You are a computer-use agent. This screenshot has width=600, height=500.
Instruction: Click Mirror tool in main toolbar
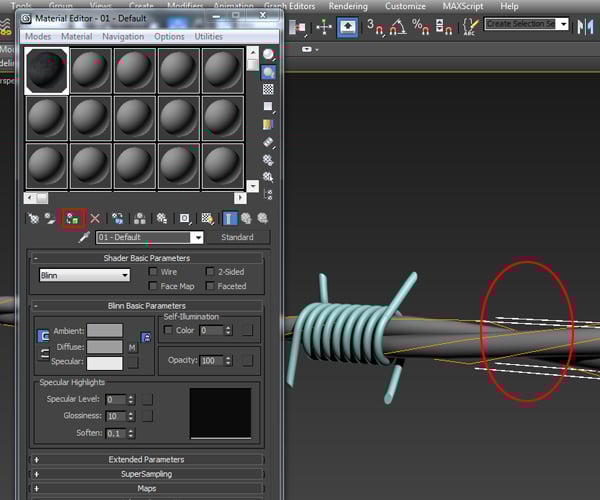click(x=584, y=25)
